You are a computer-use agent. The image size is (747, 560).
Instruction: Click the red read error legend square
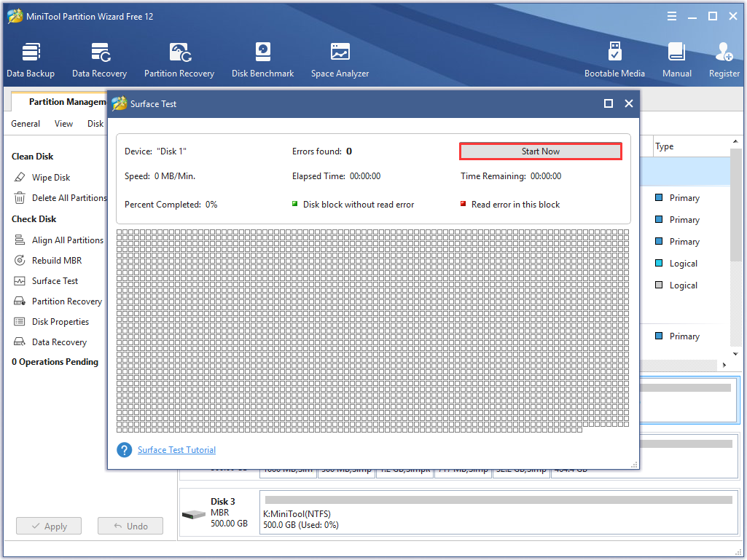coord(463,204)
